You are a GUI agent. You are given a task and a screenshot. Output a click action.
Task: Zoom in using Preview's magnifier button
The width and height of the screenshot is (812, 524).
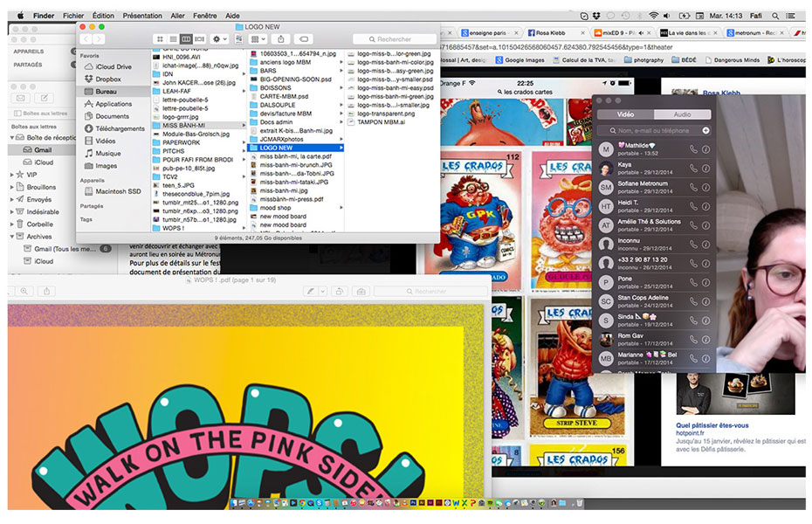click(x=24, y=292)
